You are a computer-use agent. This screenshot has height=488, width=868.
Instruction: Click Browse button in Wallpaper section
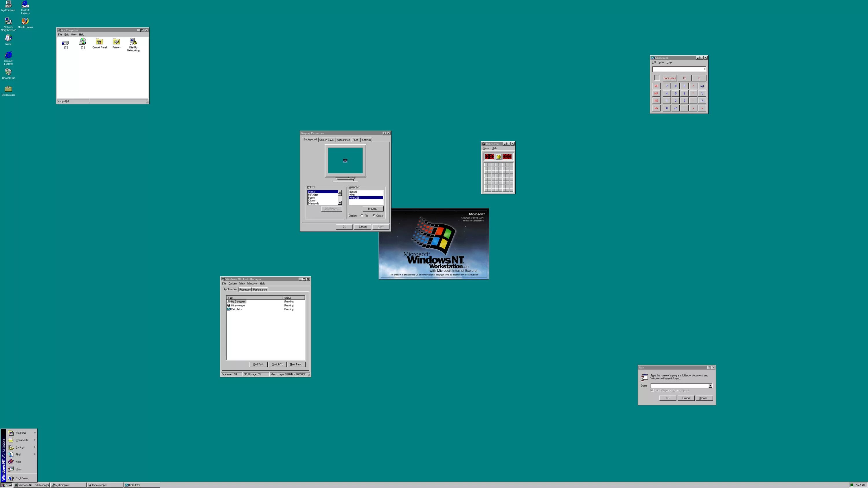[373, 209]
